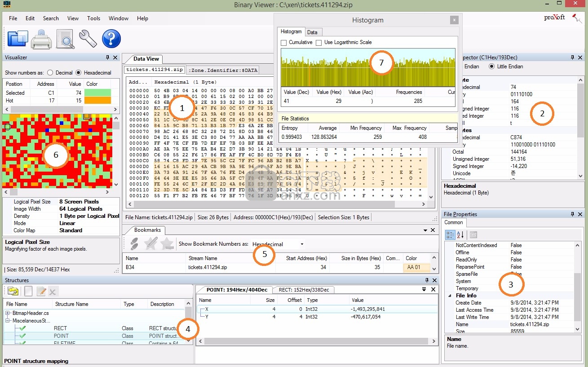The image size is (588, 367).
Task: Pin the Inspector panel
Action: click(x=573, y=57)
